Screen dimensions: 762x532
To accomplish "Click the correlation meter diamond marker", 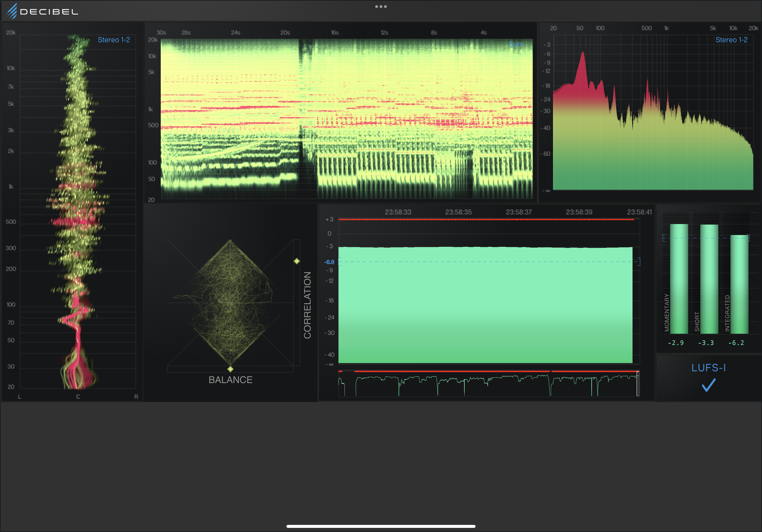I will point(297,261).
